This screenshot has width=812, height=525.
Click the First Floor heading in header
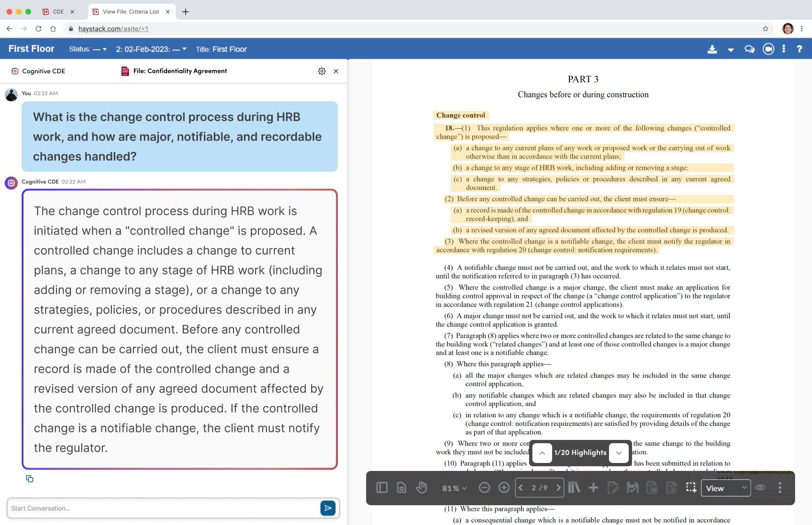pyautogui.click(x=31, y=48)
